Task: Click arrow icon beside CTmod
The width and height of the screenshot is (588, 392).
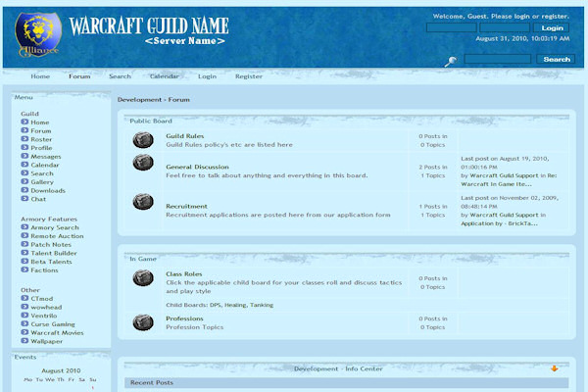Action: (24, 298)
